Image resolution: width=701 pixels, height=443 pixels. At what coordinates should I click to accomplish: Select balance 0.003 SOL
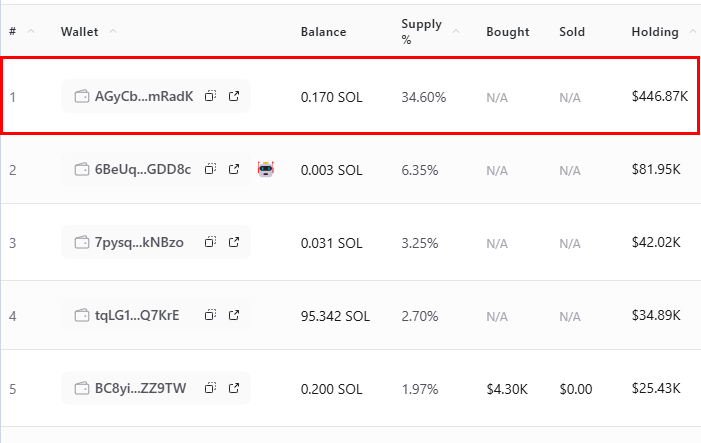pyautogui.click(x=331, y=170)
